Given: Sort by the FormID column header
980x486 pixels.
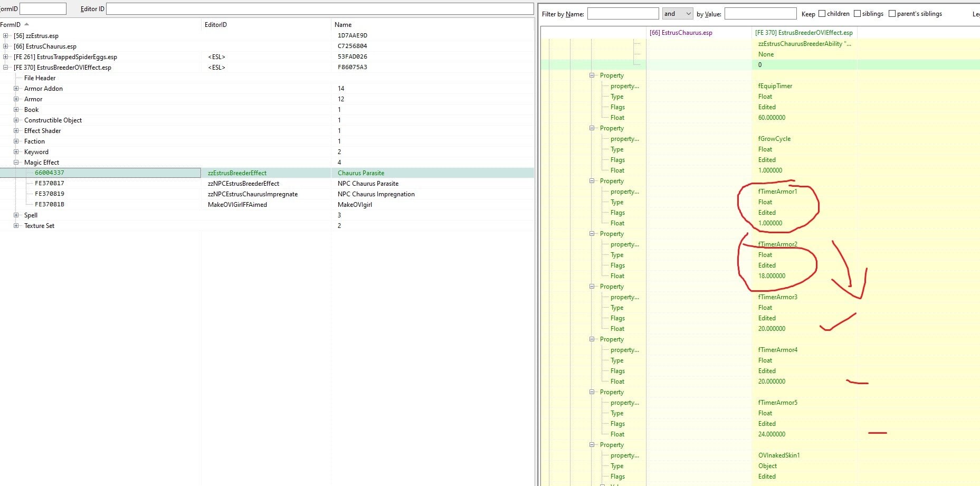Looking at the screenshot, I should click(x=100, y=25).
